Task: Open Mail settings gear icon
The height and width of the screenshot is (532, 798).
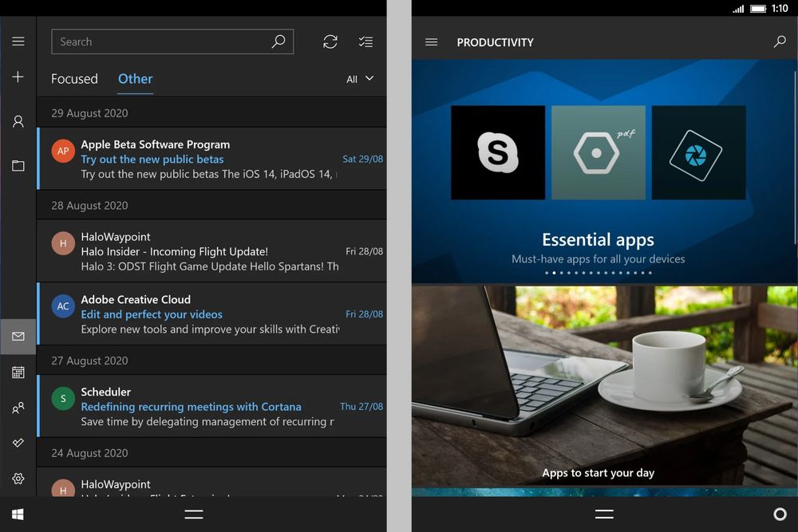Action: point(18,479)
